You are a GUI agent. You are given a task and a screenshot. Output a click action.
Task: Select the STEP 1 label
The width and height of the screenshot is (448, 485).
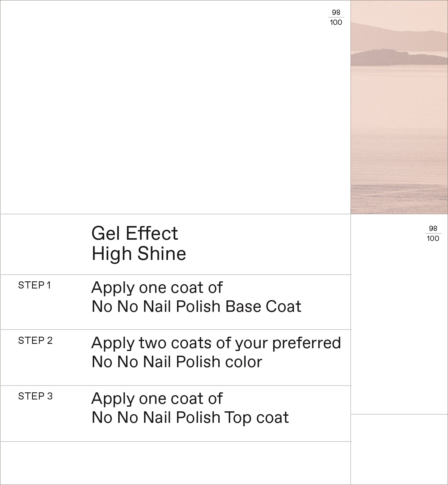coord(34,285)
